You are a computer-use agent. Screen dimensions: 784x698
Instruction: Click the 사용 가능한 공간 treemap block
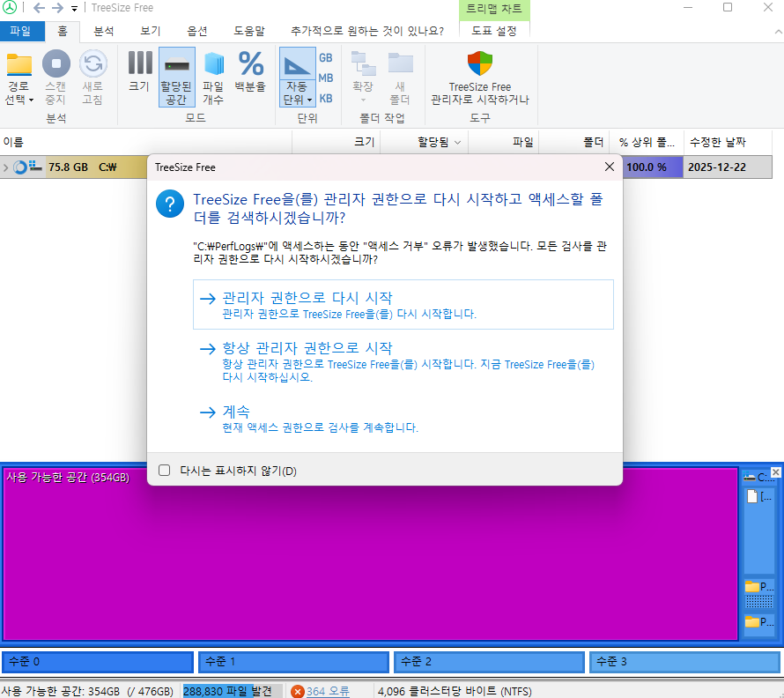tap(370, 553)
